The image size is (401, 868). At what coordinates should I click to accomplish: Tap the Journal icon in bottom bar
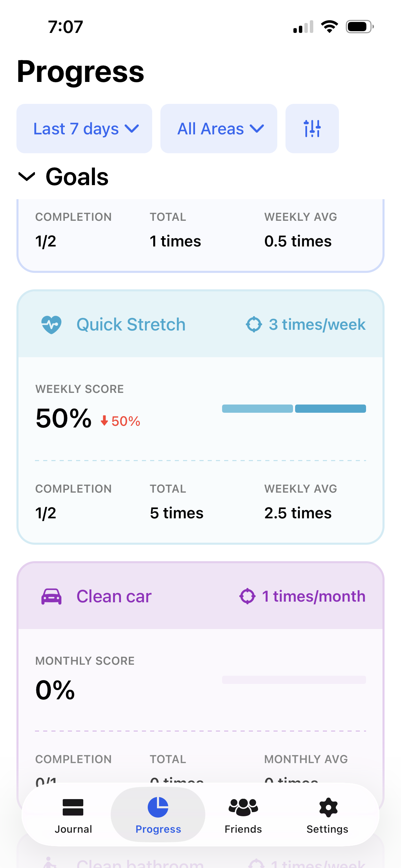click(73, 807)
